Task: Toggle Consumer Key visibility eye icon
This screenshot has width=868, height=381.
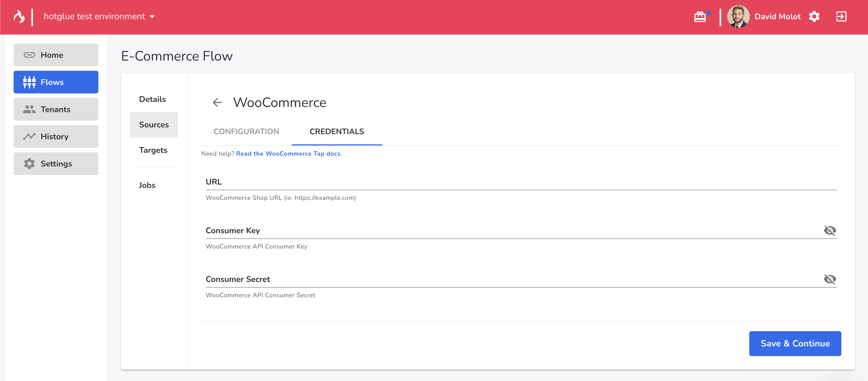Action: point(830,230)
